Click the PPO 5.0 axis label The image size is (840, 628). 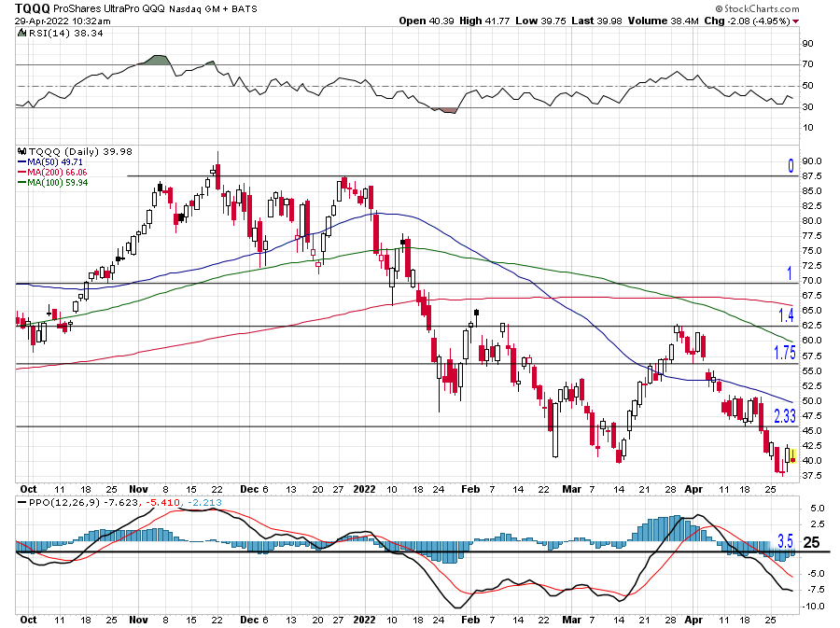817,508
